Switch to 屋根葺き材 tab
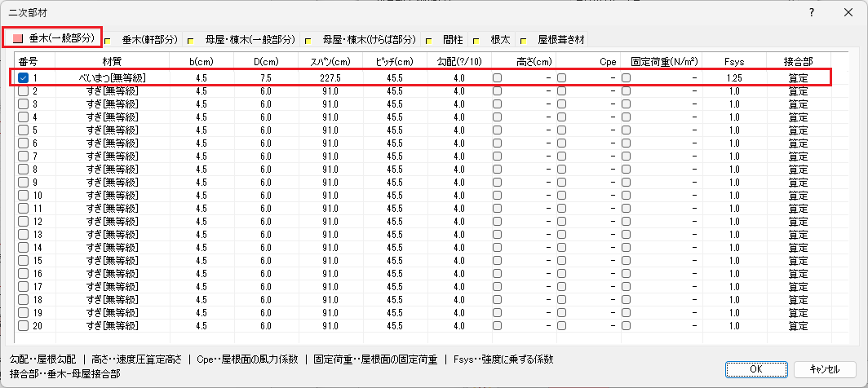The height and width of the screenshot is (388, 868). tap(560, 39)
